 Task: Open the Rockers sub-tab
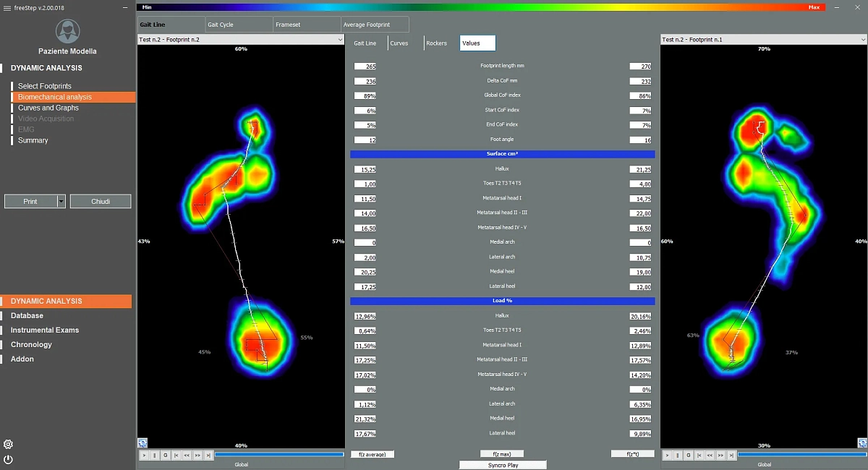436,43
